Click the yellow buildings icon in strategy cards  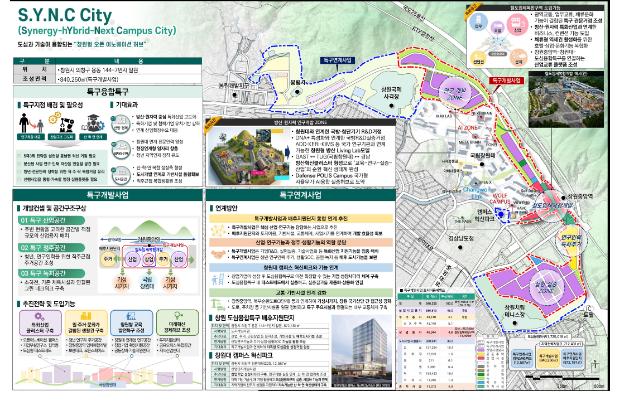click(86, 316)
